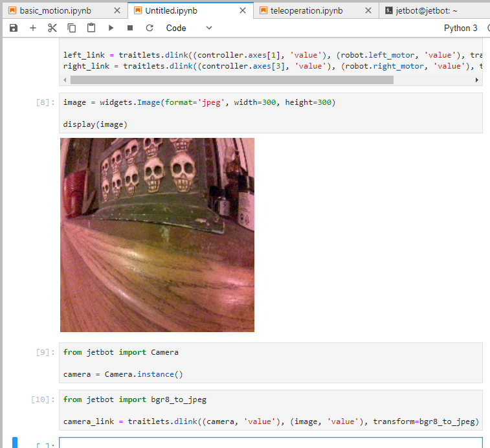Click the empty code cell at the bottom
Screen dimensions: 490x448
point(271,443)
